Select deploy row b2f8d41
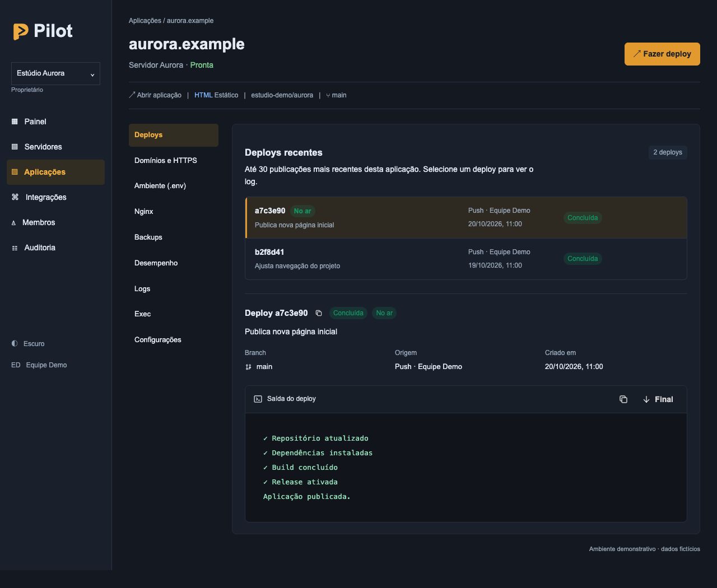The height and width of the screenshot is (588, 717). (466, 259)
